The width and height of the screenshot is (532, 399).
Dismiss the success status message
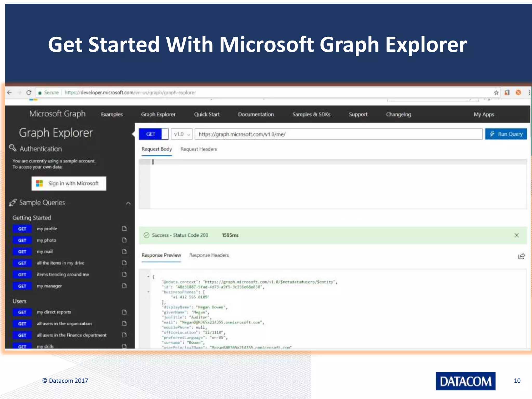click(x=516, y=235)
